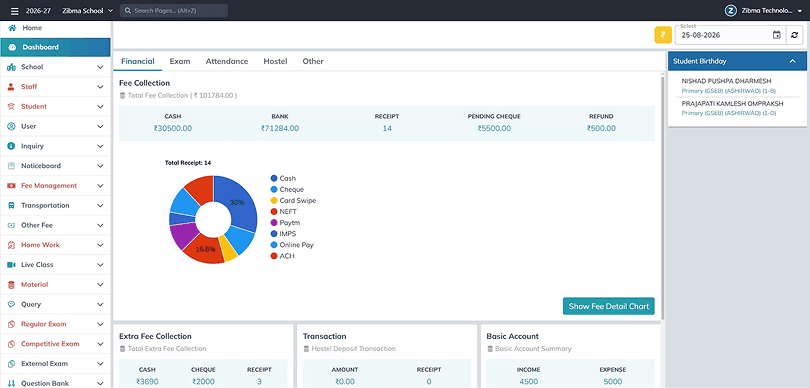
Task: Click pending cheque amount ₹5500.00
Action: click(494, 128)
